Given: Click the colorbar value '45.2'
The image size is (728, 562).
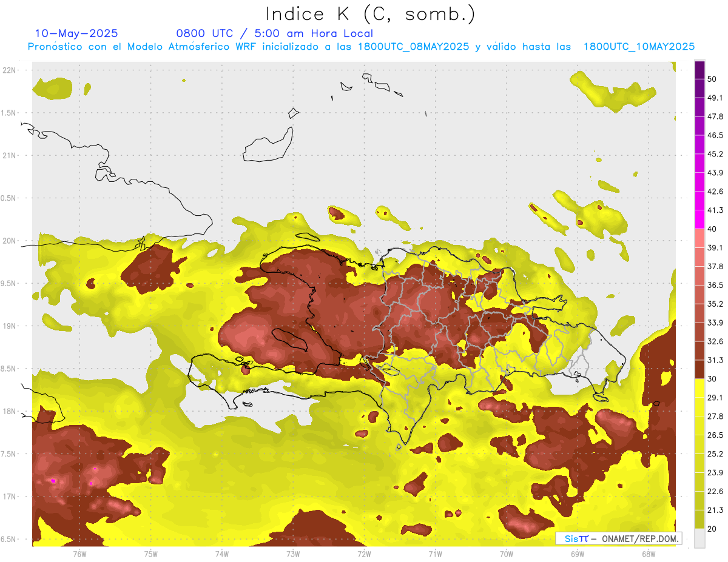Looking at the screenshot, I should pyautogui.click(x=715, y=154).
